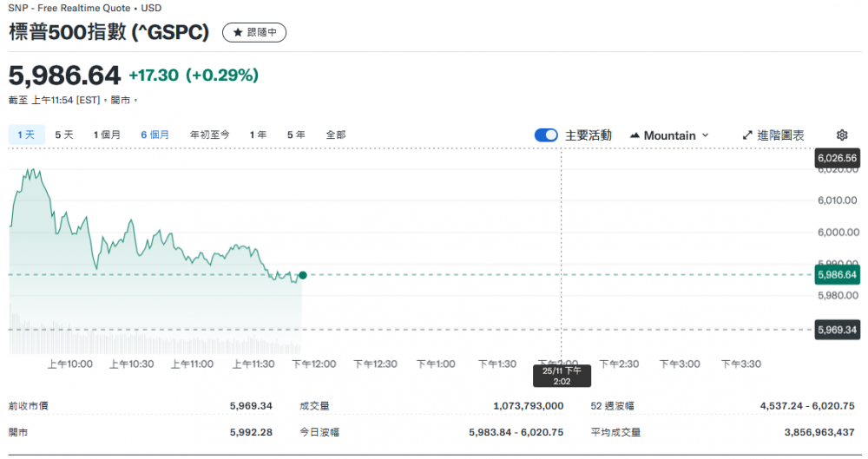Select 全部 to show full history
Screen dimensions: 868x459
coord(336,134)
